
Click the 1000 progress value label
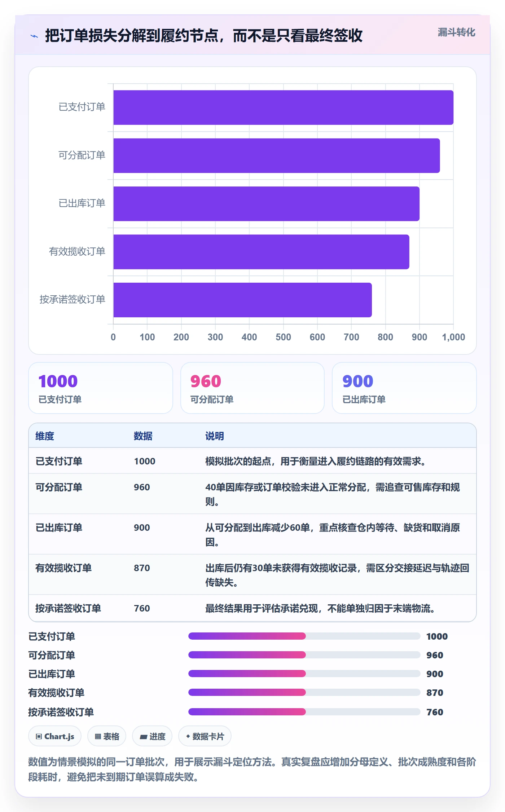click(x=437, y=636)
